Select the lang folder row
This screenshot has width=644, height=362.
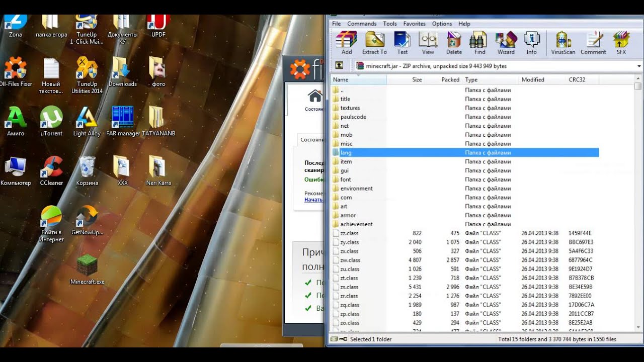465,152
